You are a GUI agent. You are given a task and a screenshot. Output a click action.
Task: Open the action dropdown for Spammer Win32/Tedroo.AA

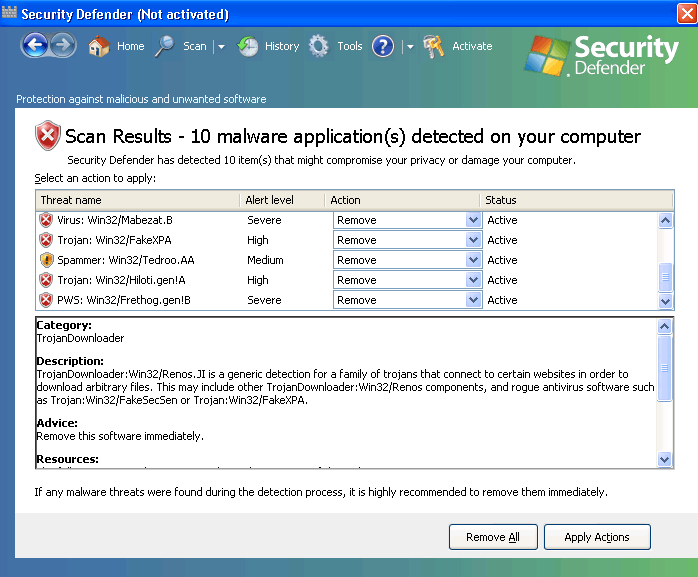pyautogui.click(x=473, y=260)
